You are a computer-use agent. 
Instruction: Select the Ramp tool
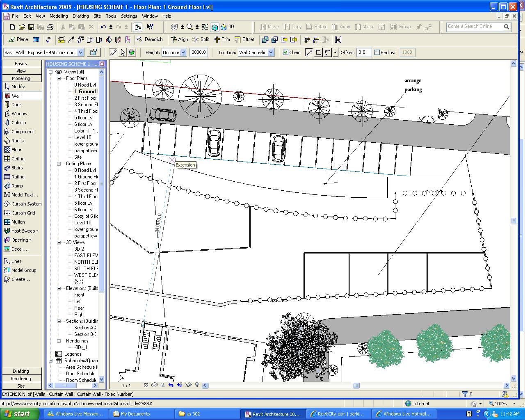coord(17,186)
